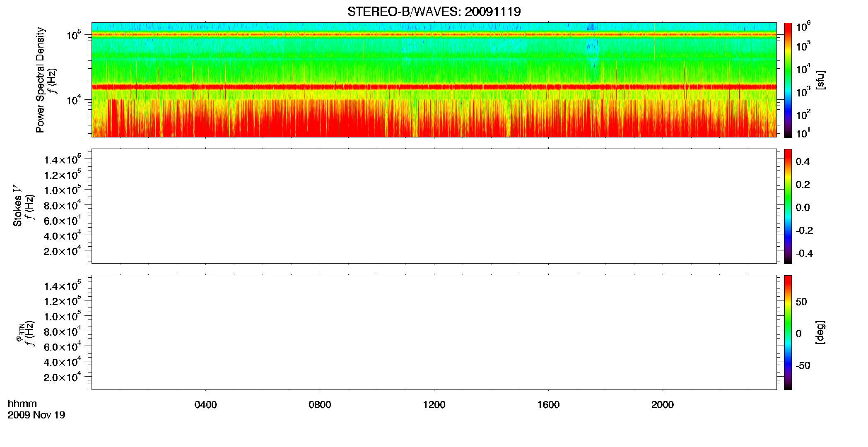Click the hhmm time format label
The image size is (868, 447).
(x=22, y=404)
